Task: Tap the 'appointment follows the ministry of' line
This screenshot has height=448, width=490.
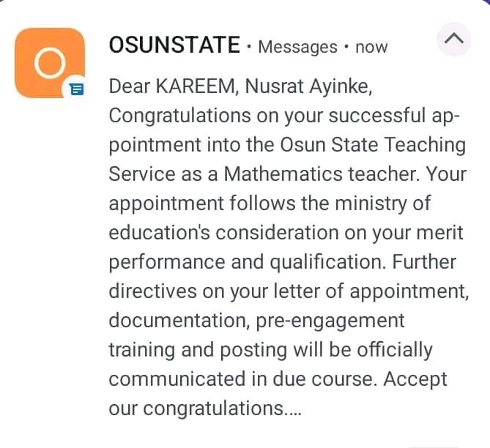Action: click(270, 204)
